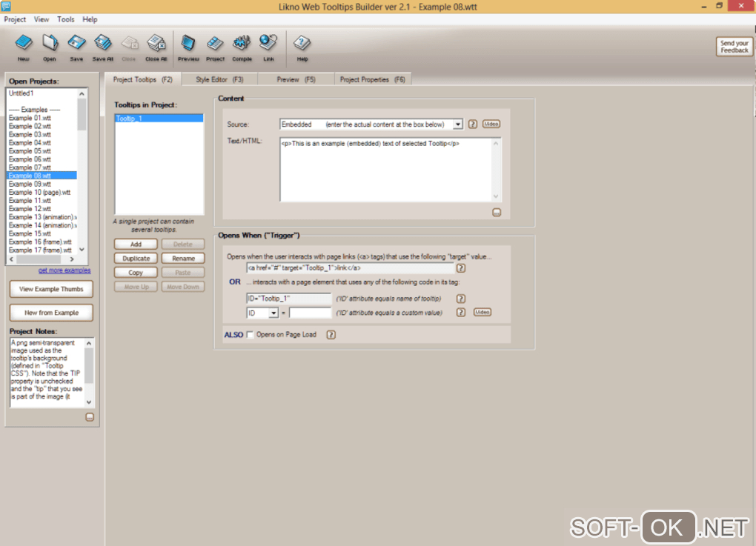Click the Compile toolbar icon
Image resolution: width=756 pixels, height=546 pixels.
point(242,47)
